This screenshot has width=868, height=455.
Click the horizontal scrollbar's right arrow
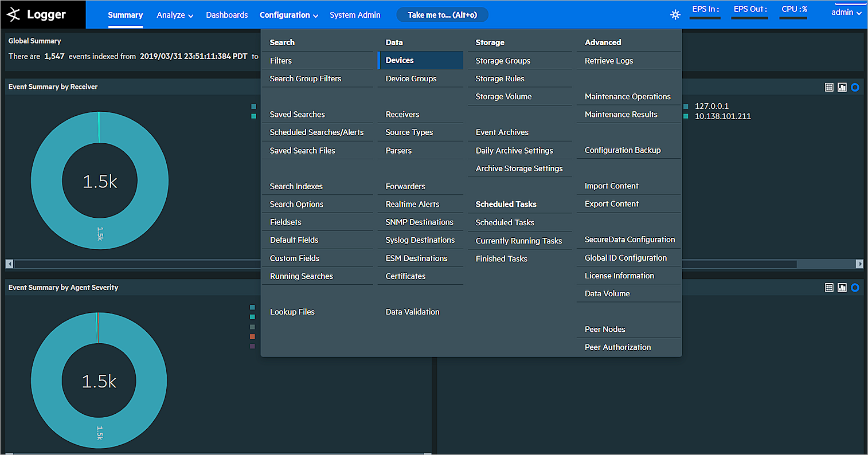pos(859,264)
